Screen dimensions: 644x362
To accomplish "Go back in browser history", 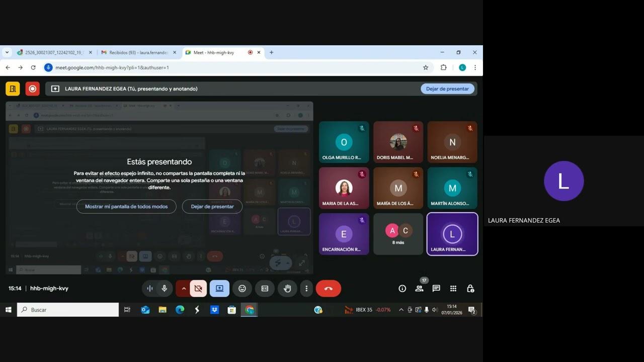I will (8, 67).
